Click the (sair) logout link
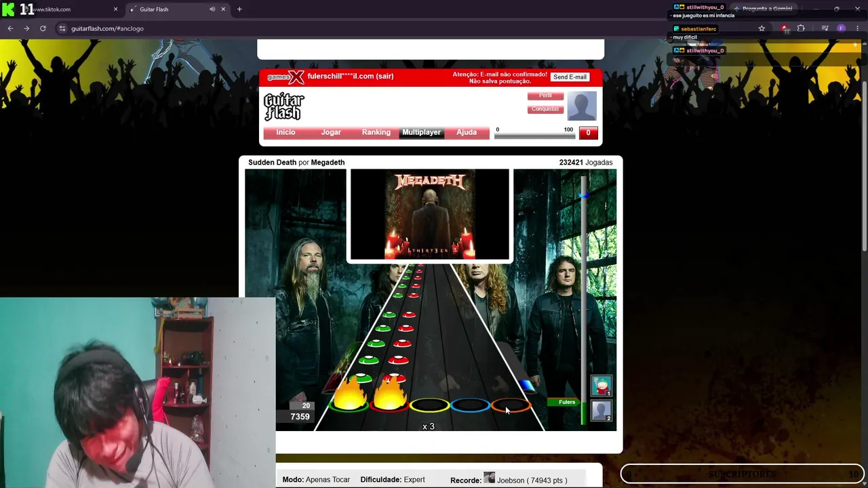Image resolution: width=868 pixels, height=488 pixels. pos(385,76)
